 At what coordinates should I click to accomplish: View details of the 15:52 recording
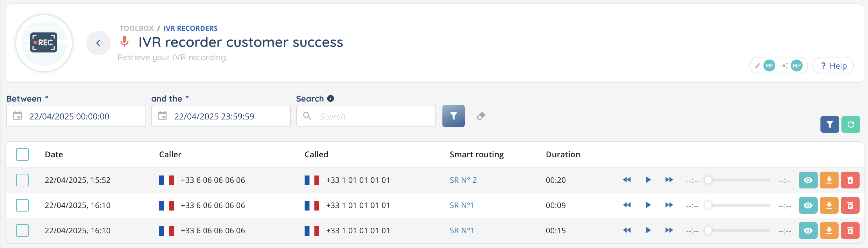808,180
